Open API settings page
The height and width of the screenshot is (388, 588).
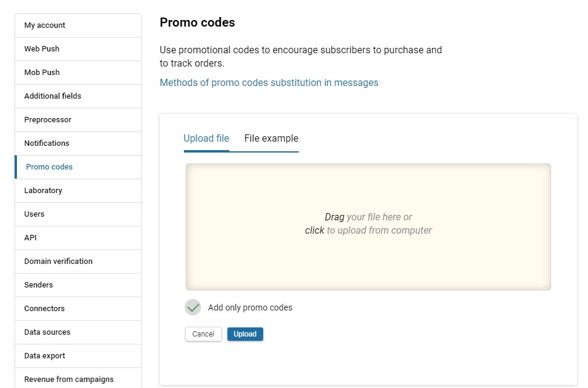30,238
